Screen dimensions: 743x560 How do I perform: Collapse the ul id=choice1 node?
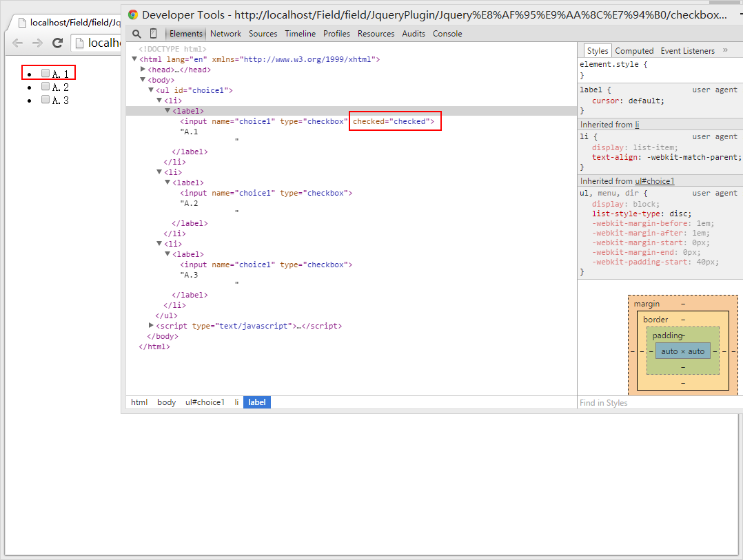coord(151,90)
